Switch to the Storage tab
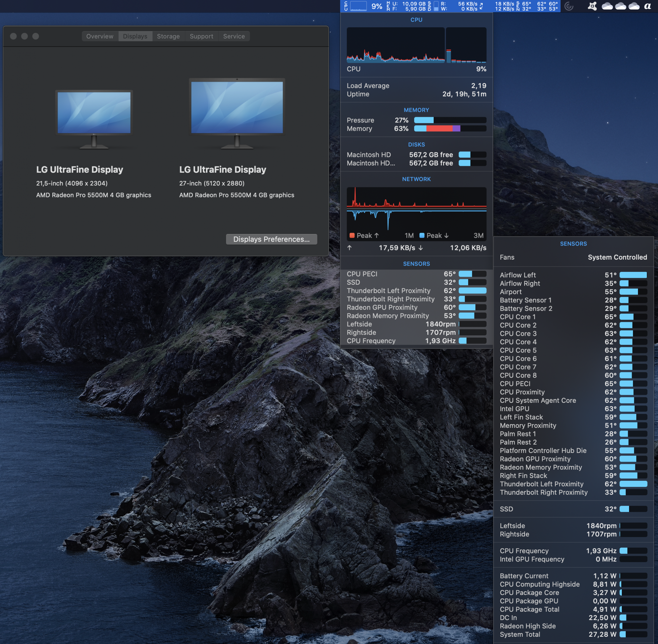The height and width of the screenshot is (644, 658). (168, 36)
